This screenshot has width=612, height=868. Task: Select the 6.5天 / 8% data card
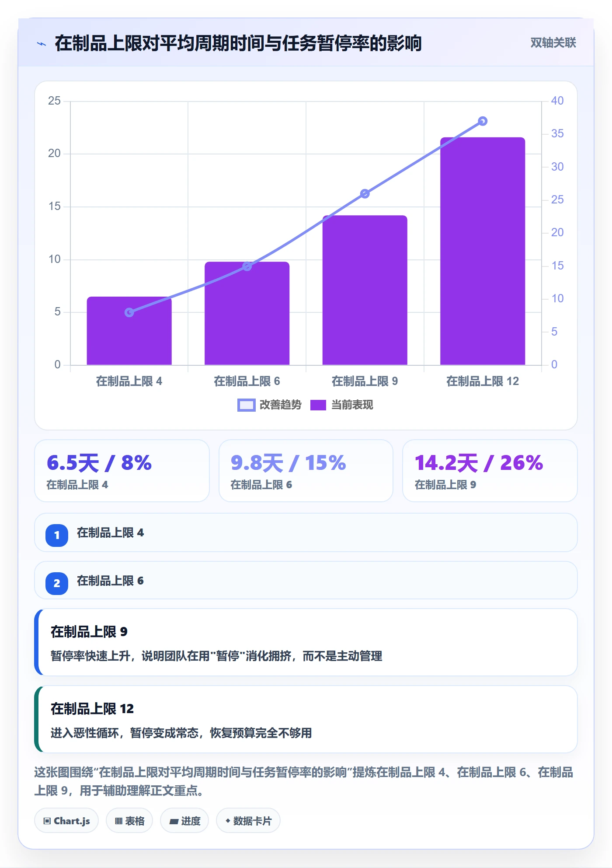122,471
